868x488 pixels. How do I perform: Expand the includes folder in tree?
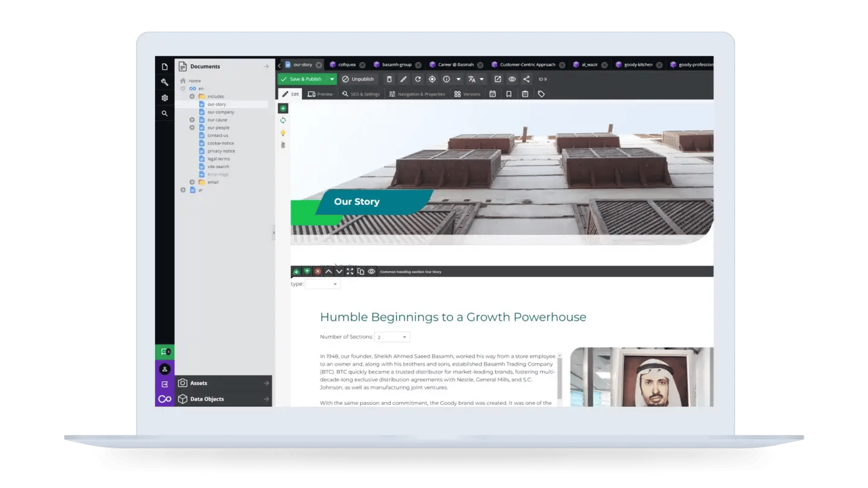pos(192,96)
